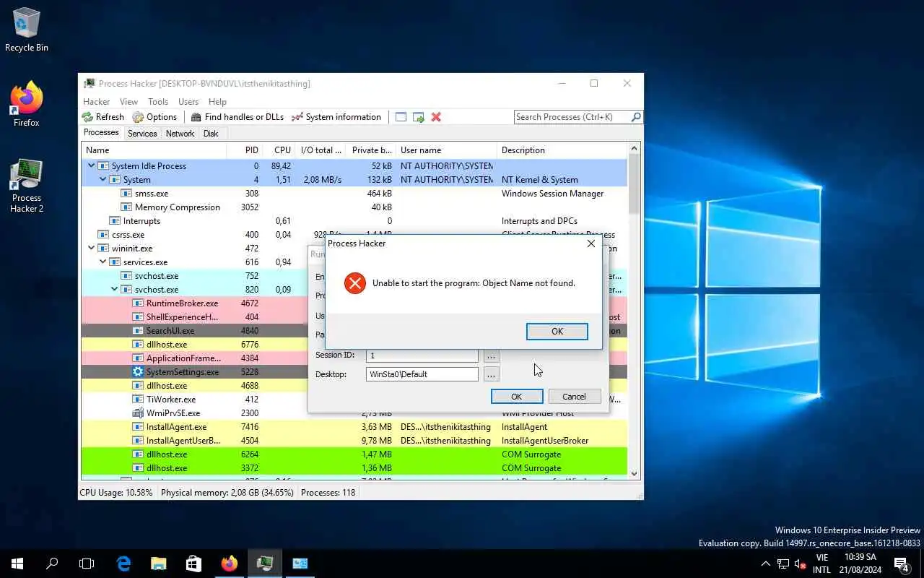The height and width of the screenshot is (578, 924).
Task: Open the Options gear icon
Action: pos(138,117)
